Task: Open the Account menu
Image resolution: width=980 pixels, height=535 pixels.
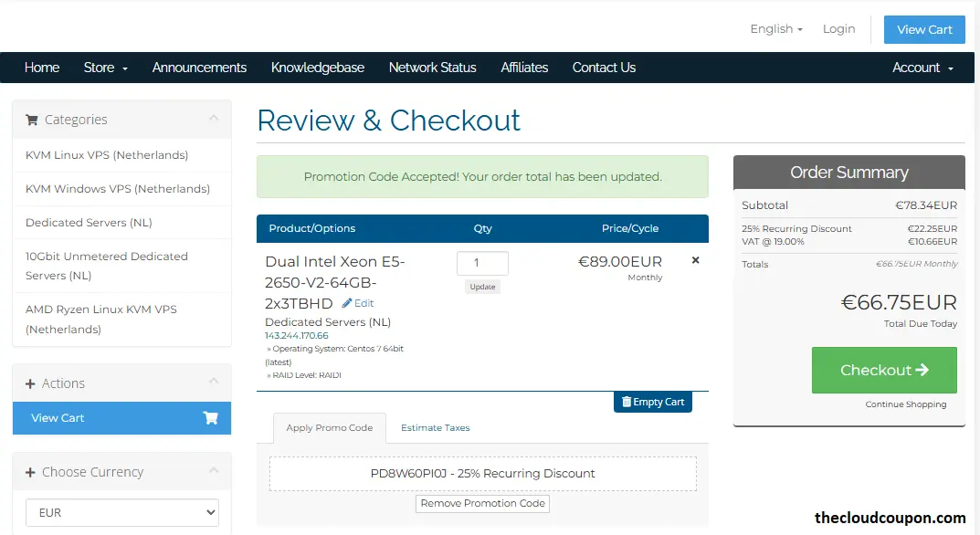Action: (x=922, y=68)
